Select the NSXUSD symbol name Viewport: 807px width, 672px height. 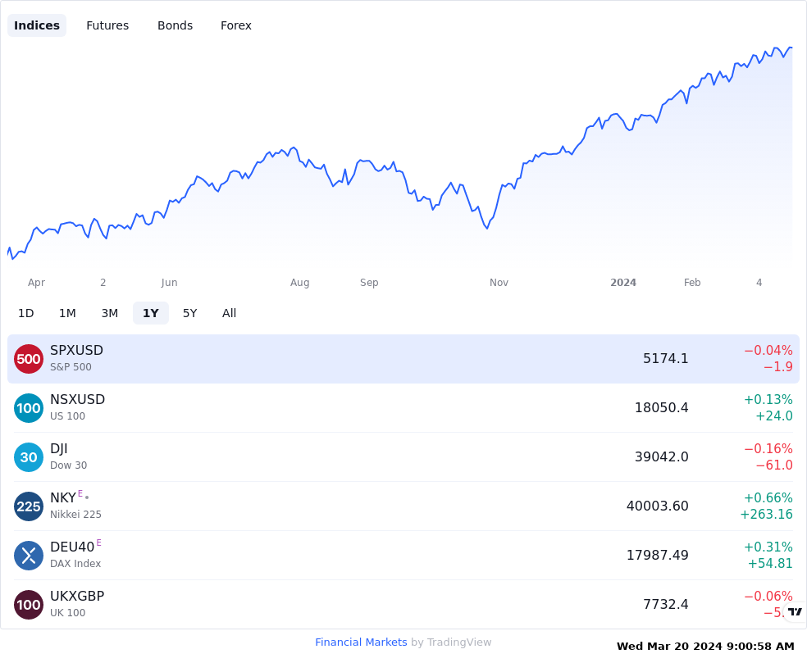click(x=78, y=399)
